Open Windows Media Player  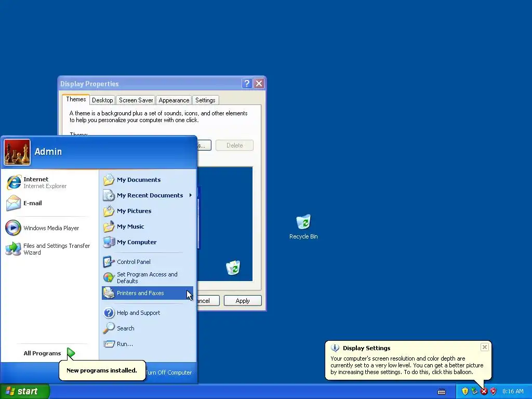pos(50,228)
